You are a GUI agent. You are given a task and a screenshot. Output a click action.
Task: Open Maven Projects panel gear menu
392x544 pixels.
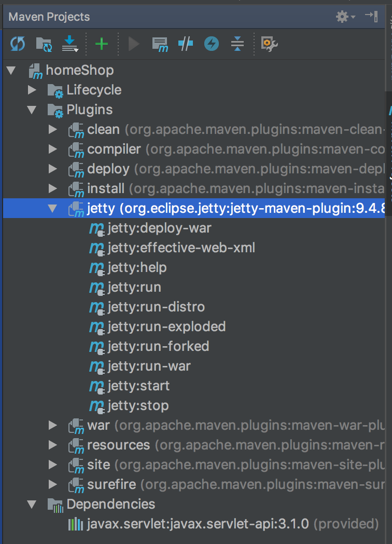click(x=345, y=17)
